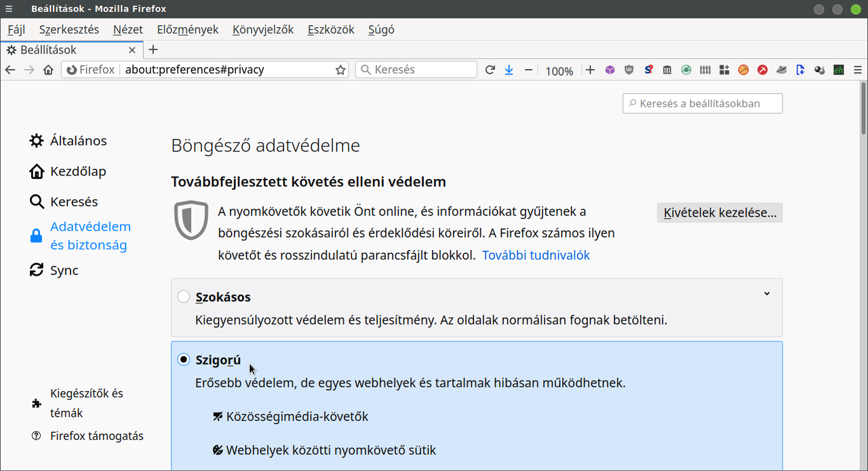Open the purple cube containers extension
Image resolution: width=868 pixels, height=471 pixels.
pyautogui.click(x=610, y=69)
